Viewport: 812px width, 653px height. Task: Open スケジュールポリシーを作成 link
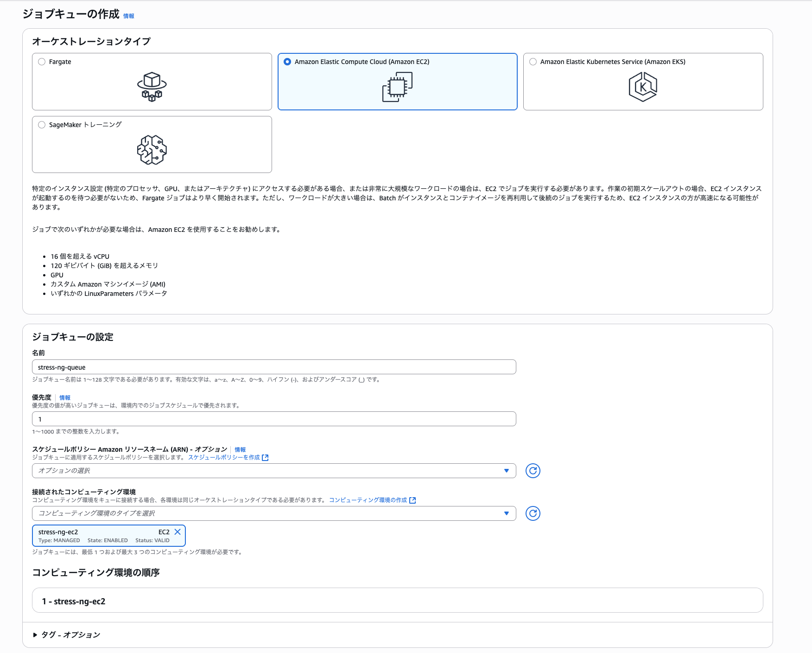pos(224,457)
